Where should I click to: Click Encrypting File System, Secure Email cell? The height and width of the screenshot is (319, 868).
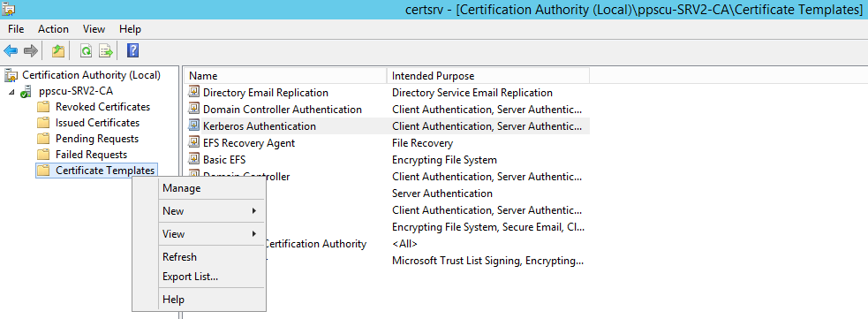tap(488, 227)
